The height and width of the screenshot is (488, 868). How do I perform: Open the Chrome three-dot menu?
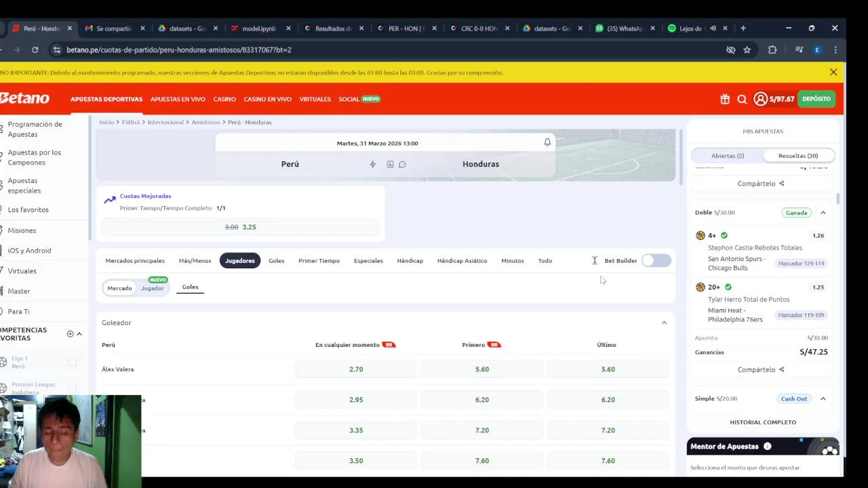[x=835, y=49]
